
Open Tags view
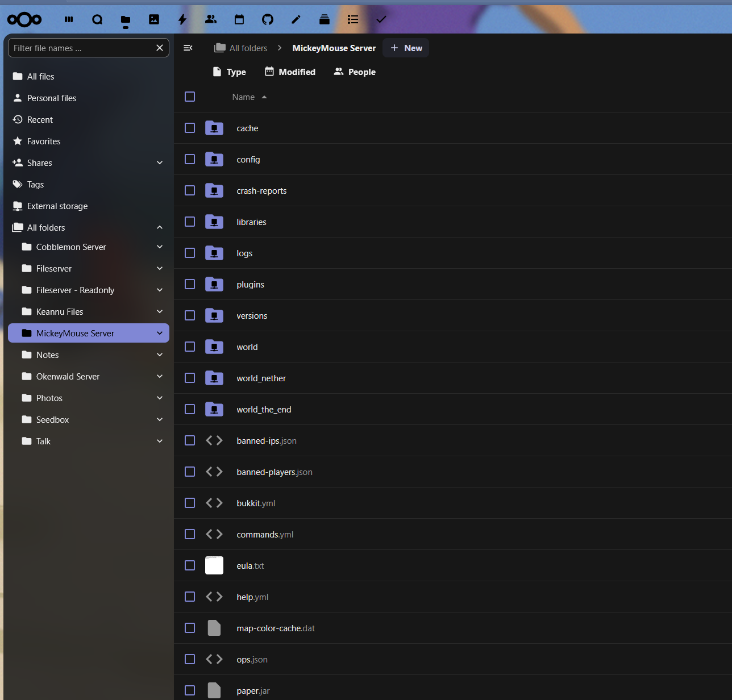coord(89,184)
